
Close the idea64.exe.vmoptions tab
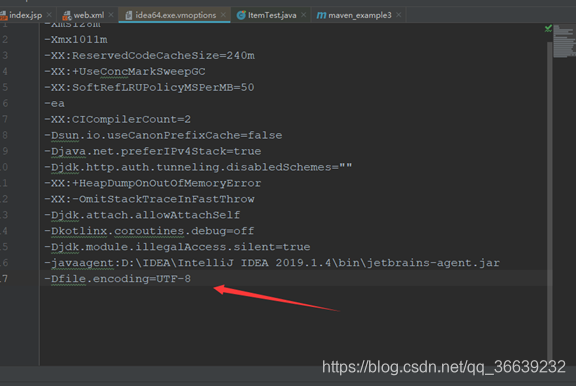tap(223, 15)
